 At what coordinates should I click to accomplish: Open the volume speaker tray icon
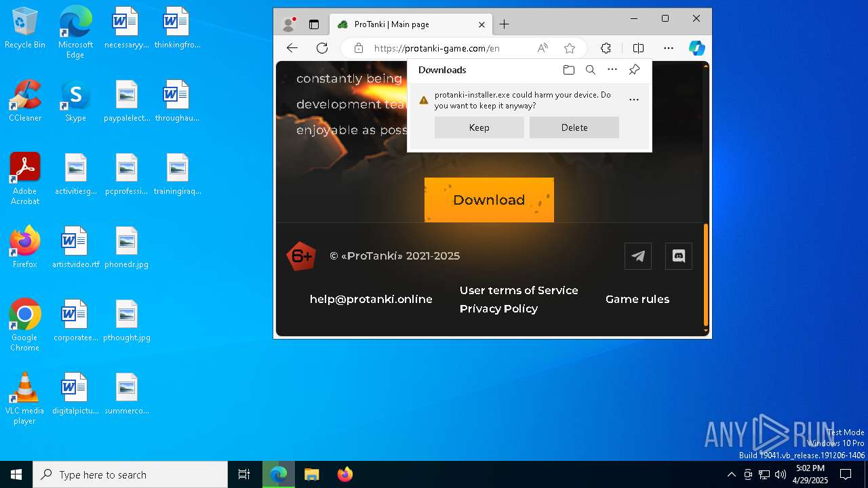tap(781, 474)
